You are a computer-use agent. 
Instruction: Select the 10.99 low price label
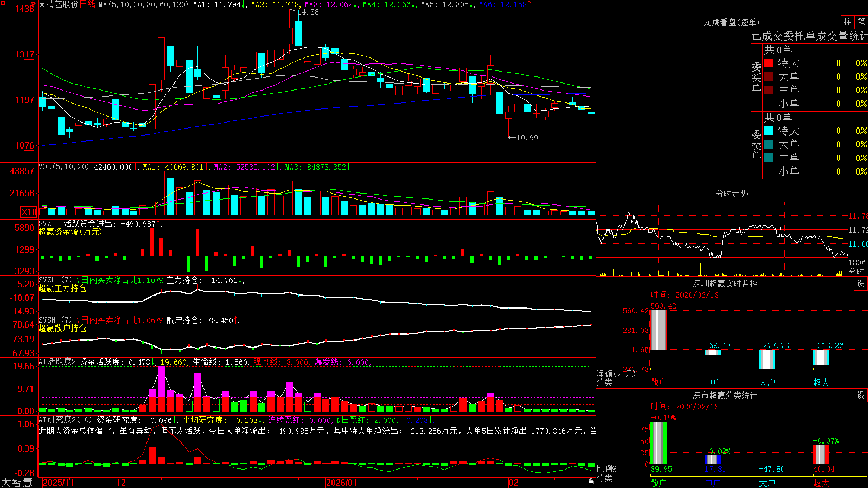tap(527, 138)
